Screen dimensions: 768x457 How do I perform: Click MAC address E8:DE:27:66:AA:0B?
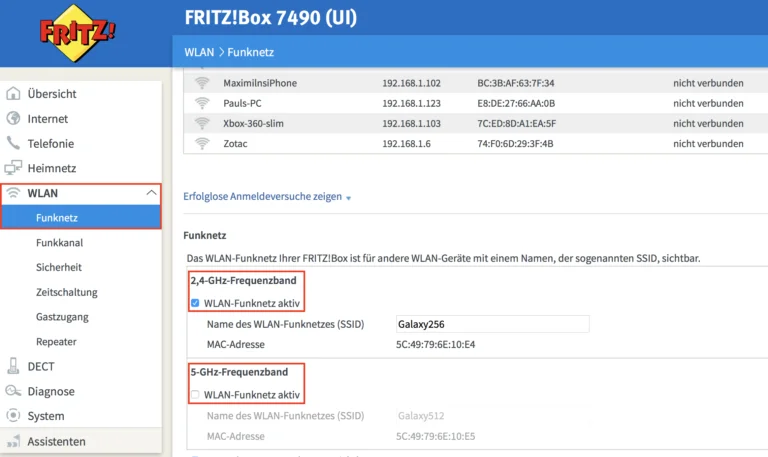tap(516, 103)
